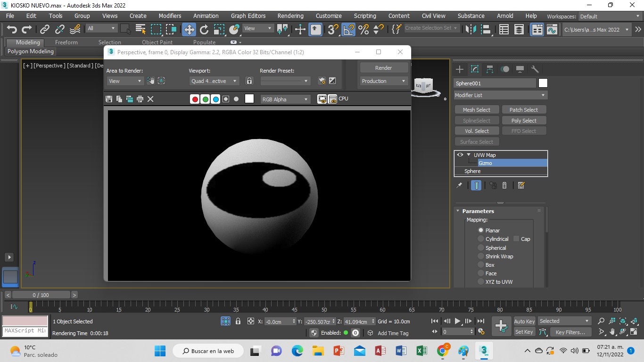The width and height of the screenshot is (644, 362).
Task: Save the rendered image with disk icon
Action: point(109,99)
